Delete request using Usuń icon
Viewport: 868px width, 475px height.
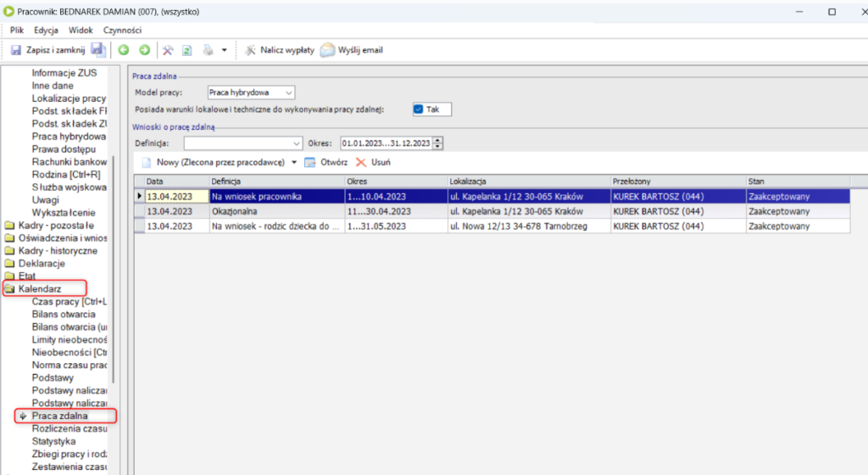pyautogui.click(x=373, y=162)
